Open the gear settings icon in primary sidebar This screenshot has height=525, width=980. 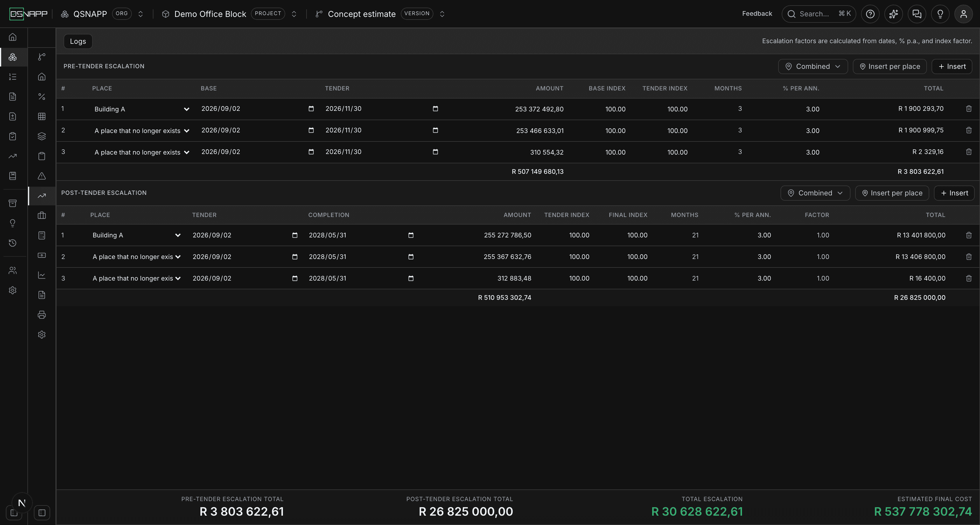click(x=13, y=290)
